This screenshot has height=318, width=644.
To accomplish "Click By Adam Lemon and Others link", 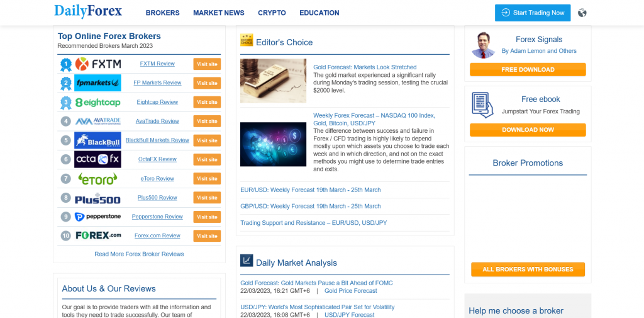I will 539,51.
